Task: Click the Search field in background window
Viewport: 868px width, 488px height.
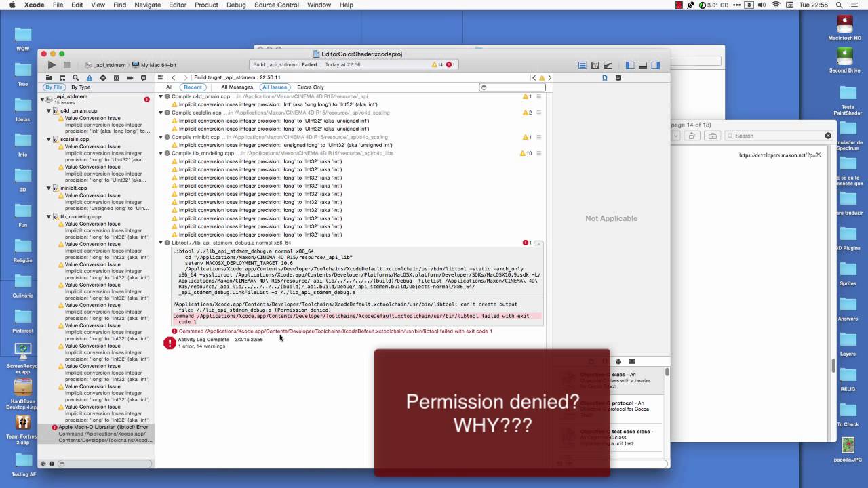Action: 778,136
